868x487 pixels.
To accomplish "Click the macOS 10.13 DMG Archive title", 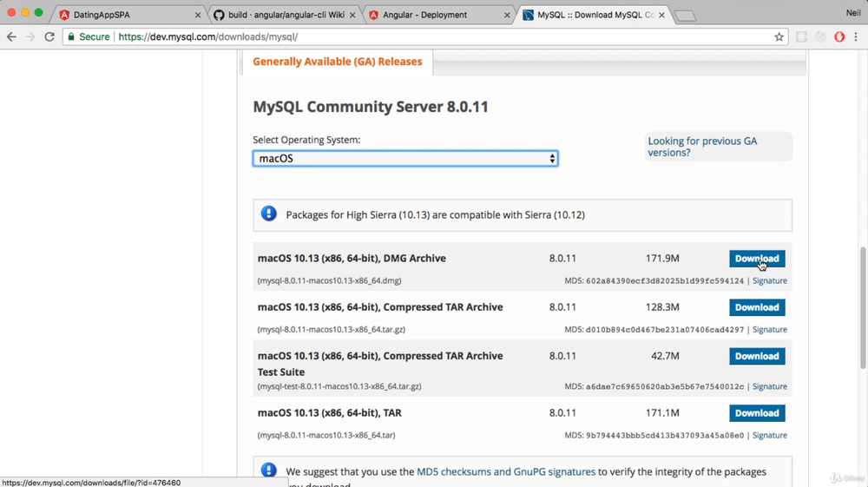I will [x=352, y=259].
